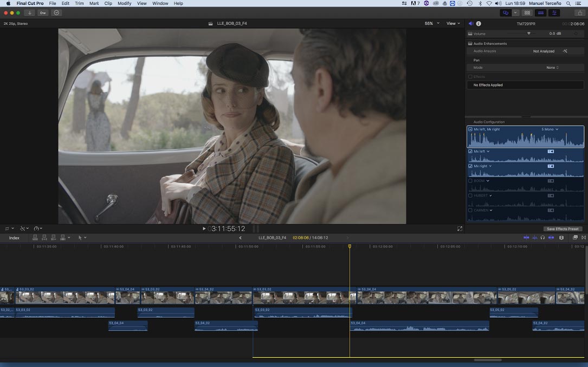The image size is (588, 367).
Task: Toggle the Browser panel button
Action: click(x=527, y=13)
